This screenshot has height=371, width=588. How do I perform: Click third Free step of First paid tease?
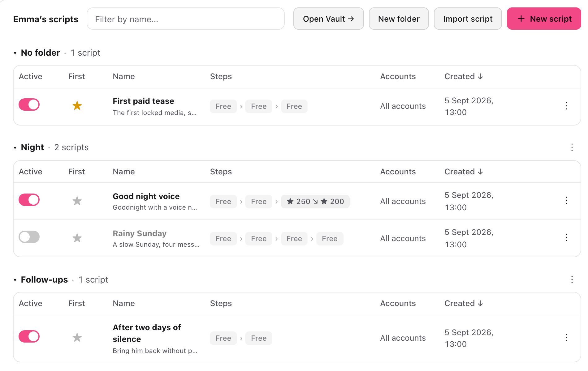click(x=294, y=106)
